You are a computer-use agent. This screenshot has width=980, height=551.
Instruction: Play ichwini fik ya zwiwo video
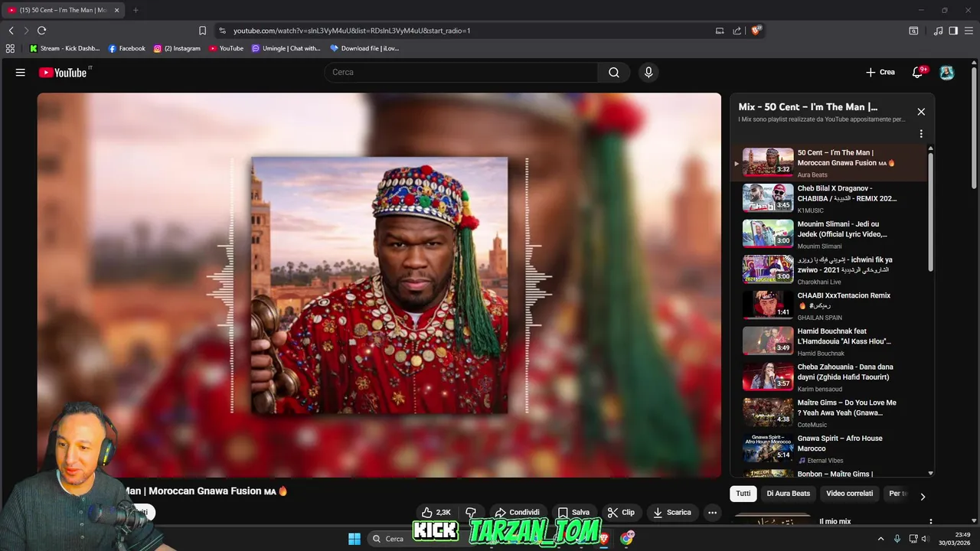(x=830, y=270)
